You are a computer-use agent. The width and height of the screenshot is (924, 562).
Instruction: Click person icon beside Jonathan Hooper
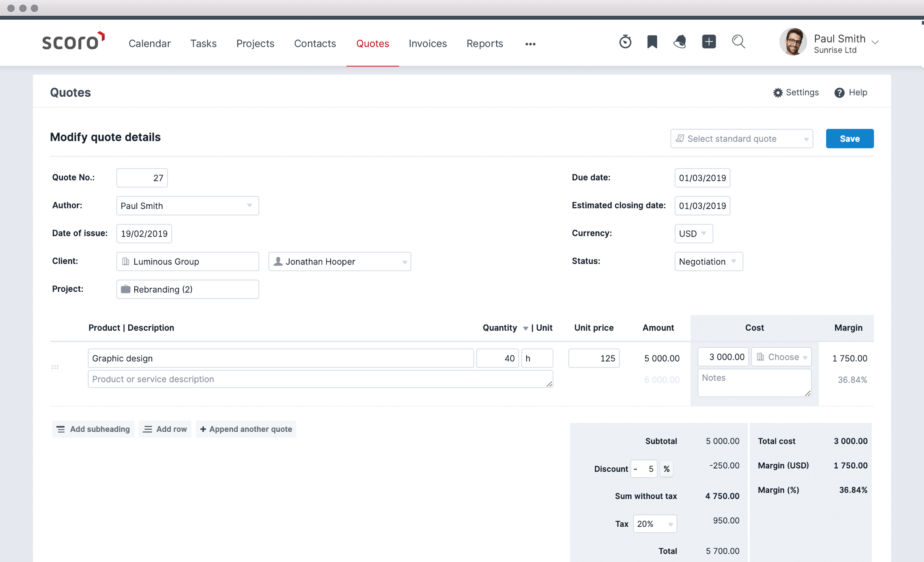coord(278,261)
